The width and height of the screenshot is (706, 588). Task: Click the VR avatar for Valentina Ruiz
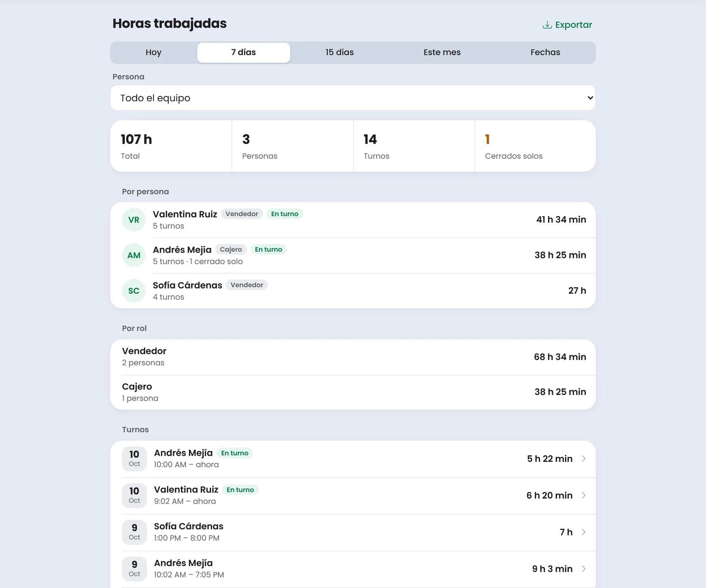tap(134, 220)
